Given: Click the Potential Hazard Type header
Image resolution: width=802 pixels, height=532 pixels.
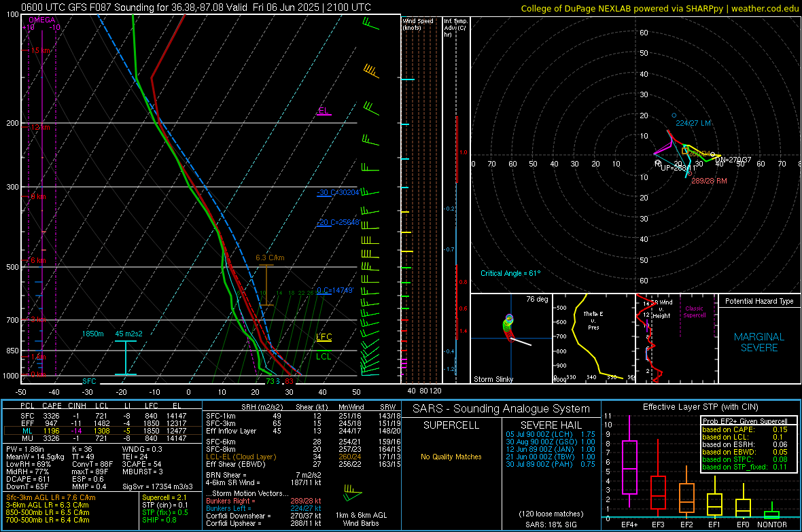Looking at the screenshot, I should (759, 301).
